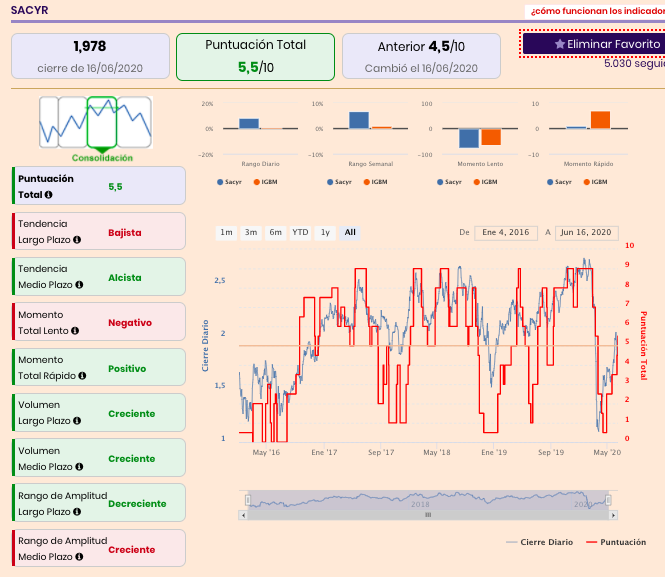Toggle Sacyr legend in Momento Lento chart
Image resolution: width=665 pixels, height=577 pixels.
[x=449, y=182]
